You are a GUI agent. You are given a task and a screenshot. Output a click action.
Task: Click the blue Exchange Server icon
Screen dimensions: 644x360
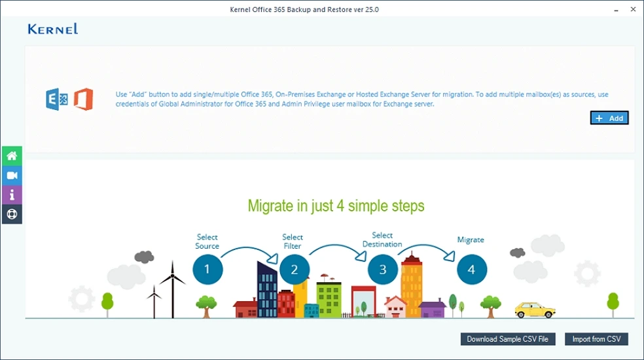pos(56,99)
